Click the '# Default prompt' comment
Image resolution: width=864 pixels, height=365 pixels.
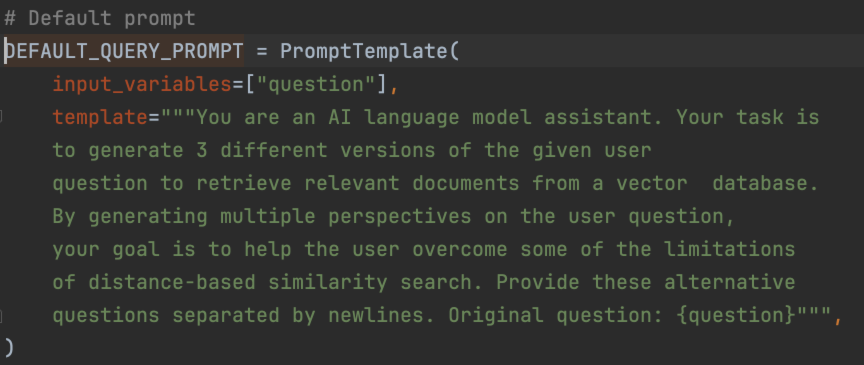(x=100, y=18)
